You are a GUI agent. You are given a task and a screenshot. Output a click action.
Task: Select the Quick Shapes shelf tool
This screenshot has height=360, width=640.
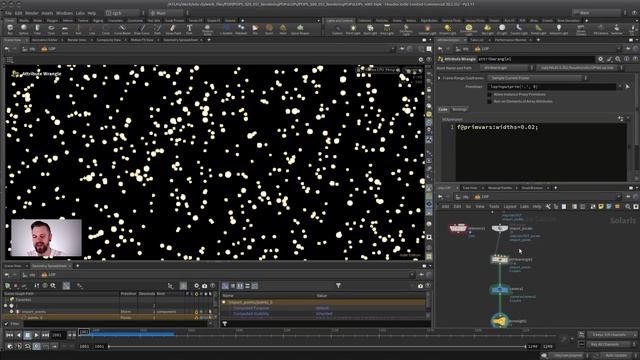(300, 29)
